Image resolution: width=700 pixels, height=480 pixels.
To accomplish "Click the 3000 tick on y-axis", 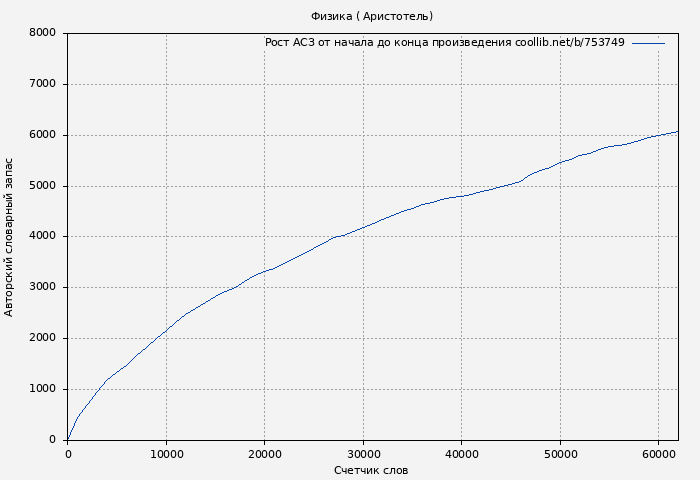I will click(x=43, y=288).
